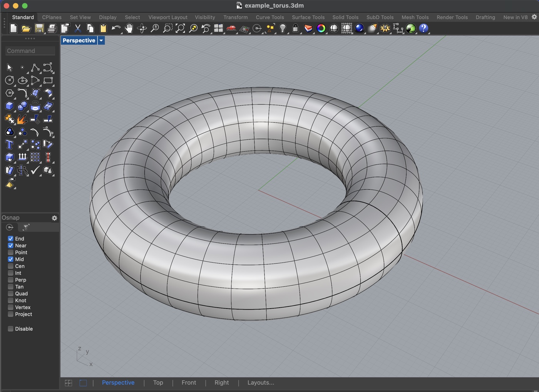539x392 pixels.
Task: Select the Polyline tool in sidebar
Action: [35, 68]
